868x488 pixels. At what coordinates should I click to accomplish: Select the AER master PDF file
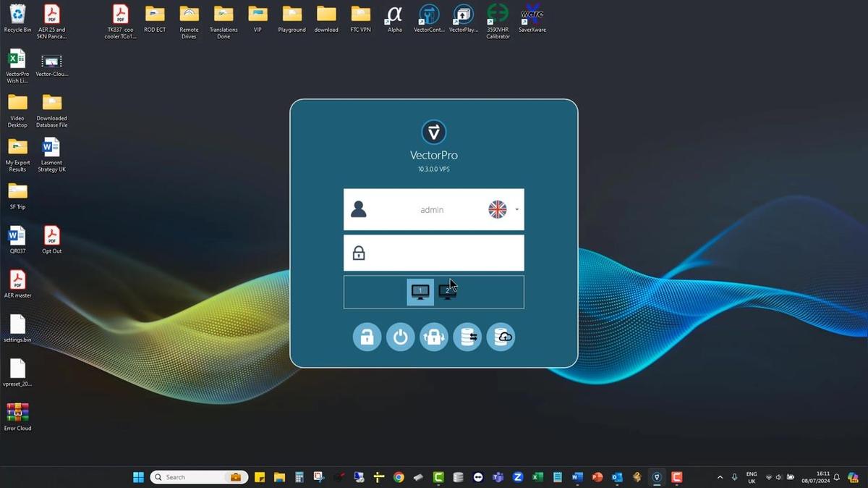pyautogui.click(x=17, y=285)
